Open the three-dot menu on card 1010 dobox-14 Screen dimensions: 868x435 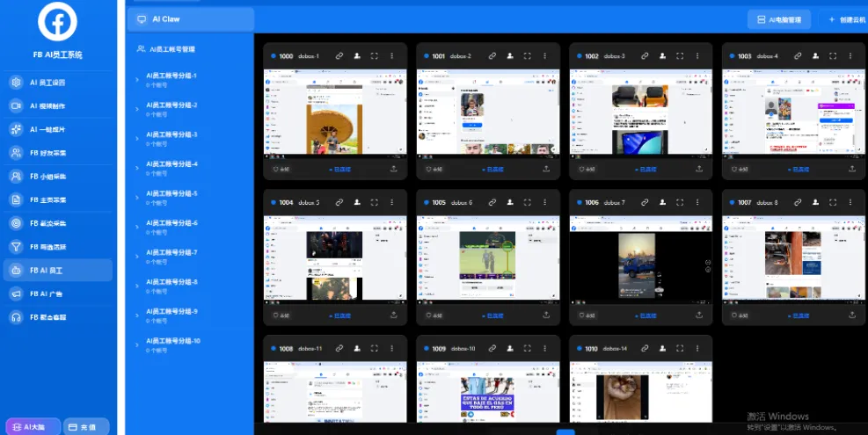click(x=697, y=349)
